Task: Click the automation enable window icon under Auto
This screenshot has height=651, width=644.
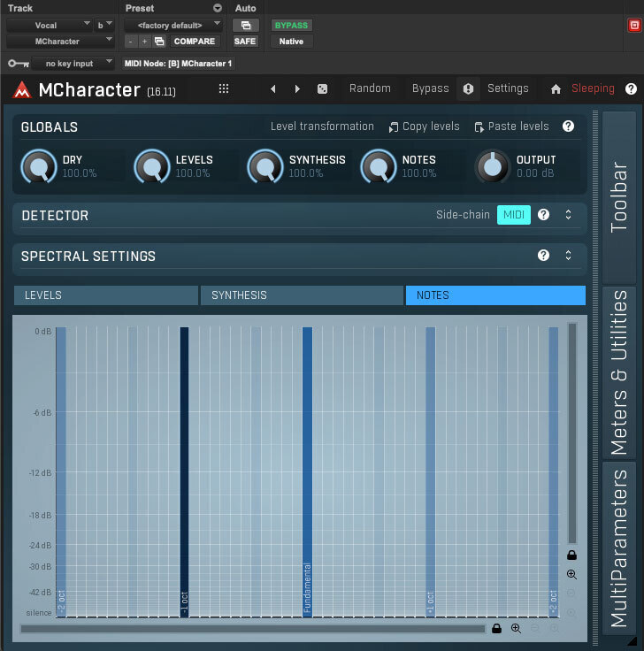Action: [x=245, y=26]
